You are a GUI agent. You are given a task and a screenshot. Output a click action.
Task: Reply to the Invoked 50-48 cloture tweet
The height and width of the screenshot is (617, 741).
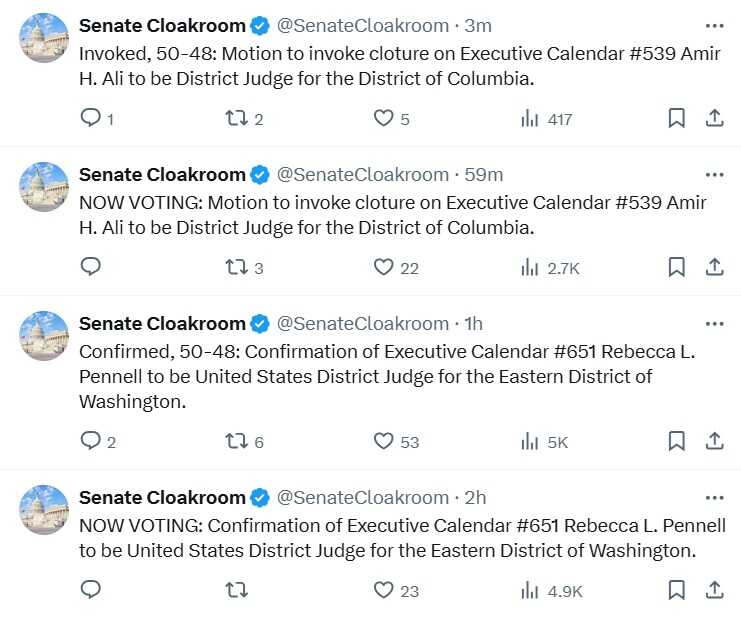pos(91,119)
